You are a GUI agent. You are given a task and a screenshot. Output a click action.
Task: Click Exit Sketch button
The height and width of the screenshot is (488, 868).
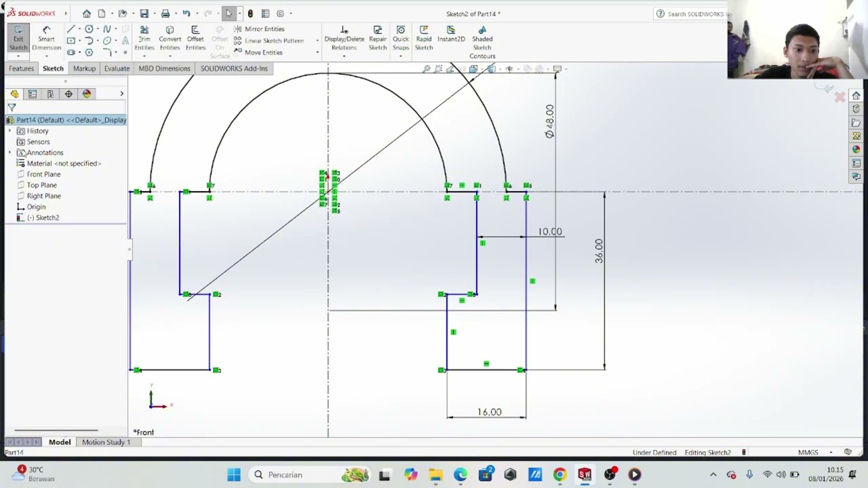click(x=18, y=39)
